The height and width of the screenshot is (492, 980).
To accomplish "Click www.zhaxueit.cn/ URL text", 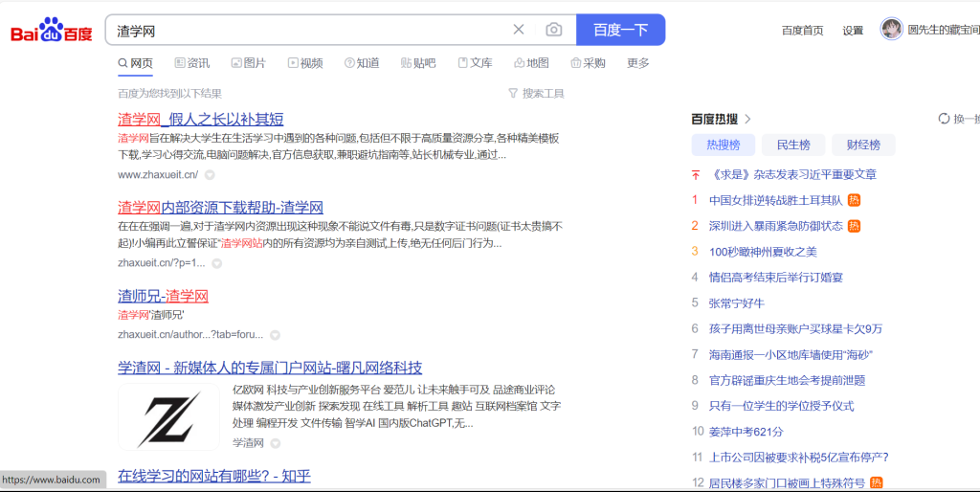I will click(158, 175).
